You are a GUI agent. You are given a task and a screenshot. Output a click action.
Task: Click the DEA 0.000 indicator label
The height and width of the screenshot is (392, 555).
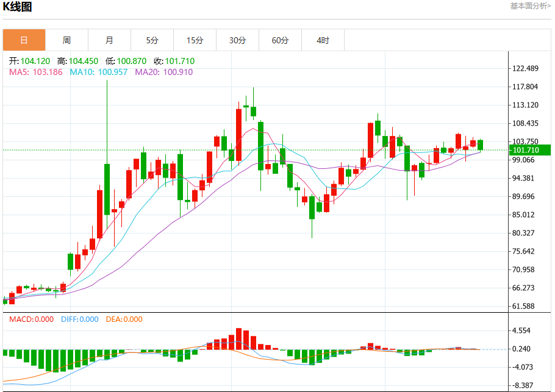pyautogui.click(x=124, y=319)
